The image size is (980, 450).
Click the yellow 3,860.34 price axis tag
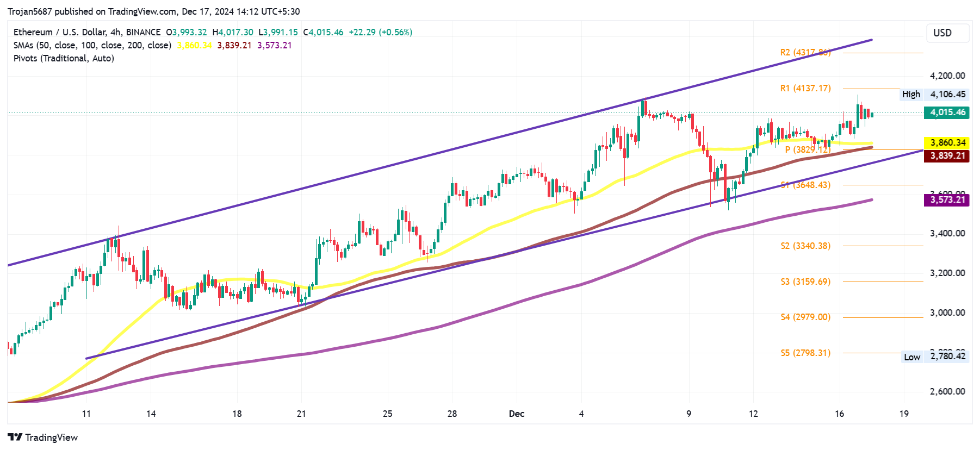pos(946,142)
